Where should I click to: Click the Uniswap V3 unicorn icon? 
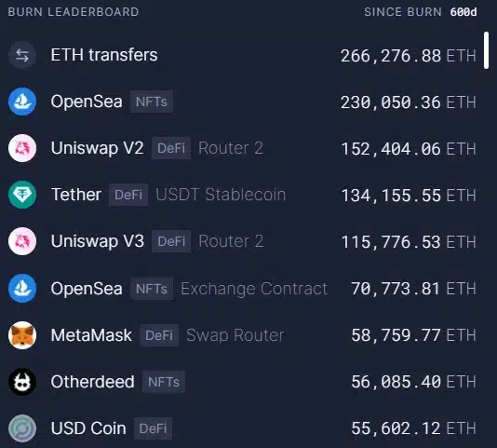point(22,241)
